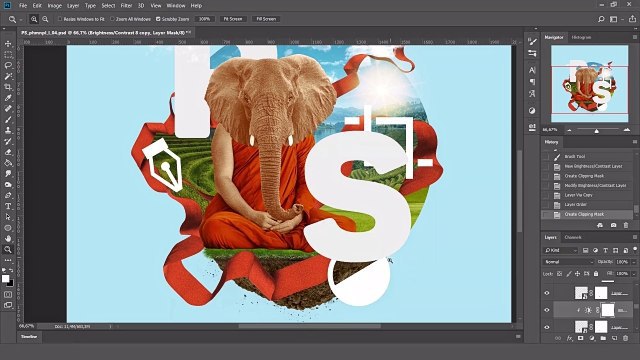Click the Add layer style fx icon
The height and width of the screenshot is (360, 640).
[569, 338]
